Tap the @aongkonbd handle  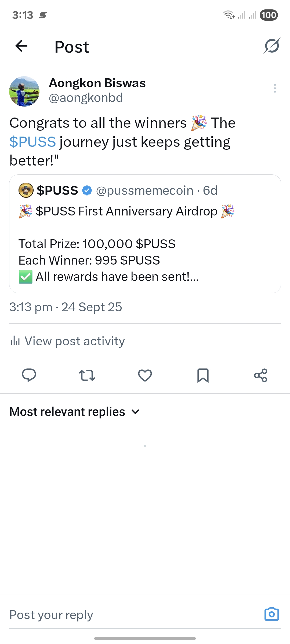click(x=86, y=98)
